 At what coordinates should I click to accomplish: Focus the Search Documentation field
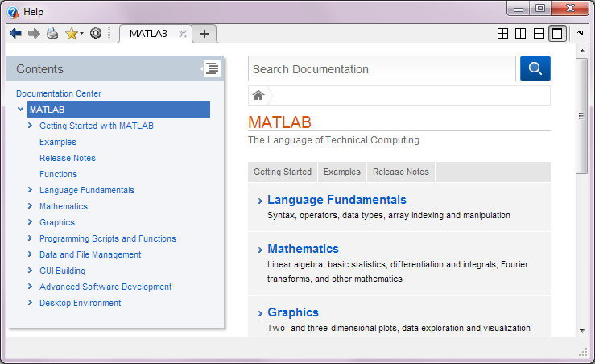pyautogui.click(x=382, y=68)
